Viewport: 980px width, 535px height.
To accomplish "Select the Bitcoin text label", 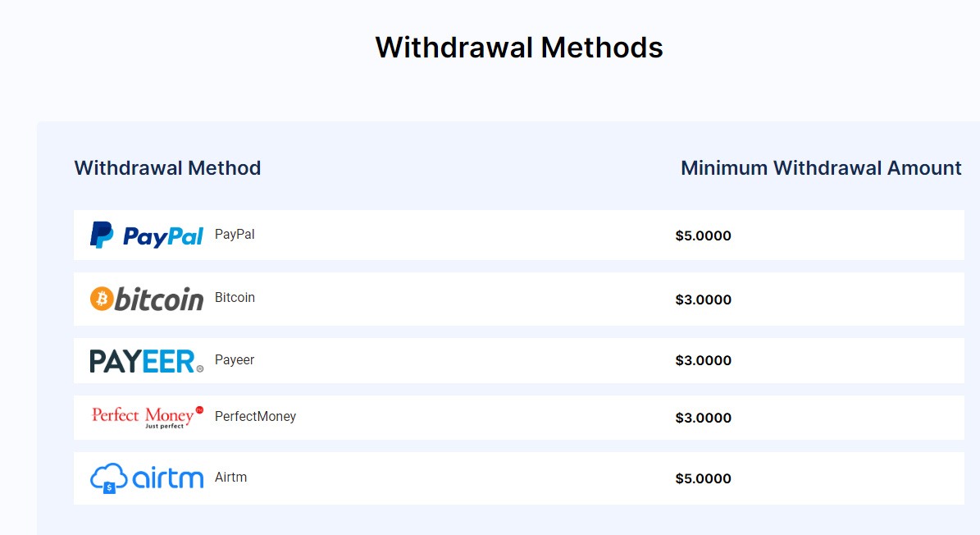I will [x=235, y=298].
